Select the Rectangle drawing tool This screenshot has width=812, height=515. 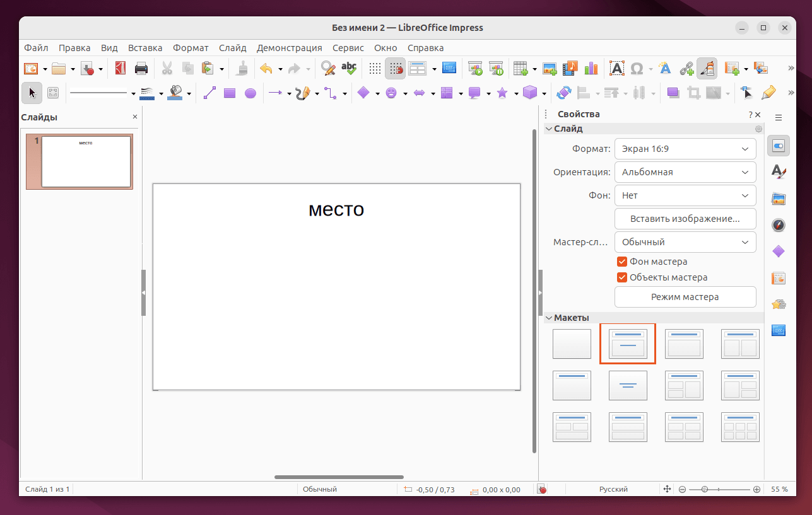(x=230, y=93)
